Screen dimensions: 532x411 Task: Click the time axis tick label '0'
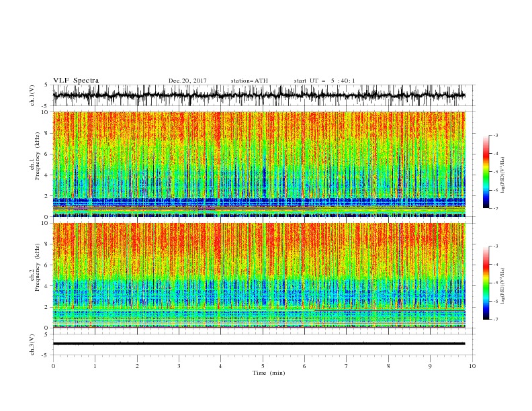(53, 366)
